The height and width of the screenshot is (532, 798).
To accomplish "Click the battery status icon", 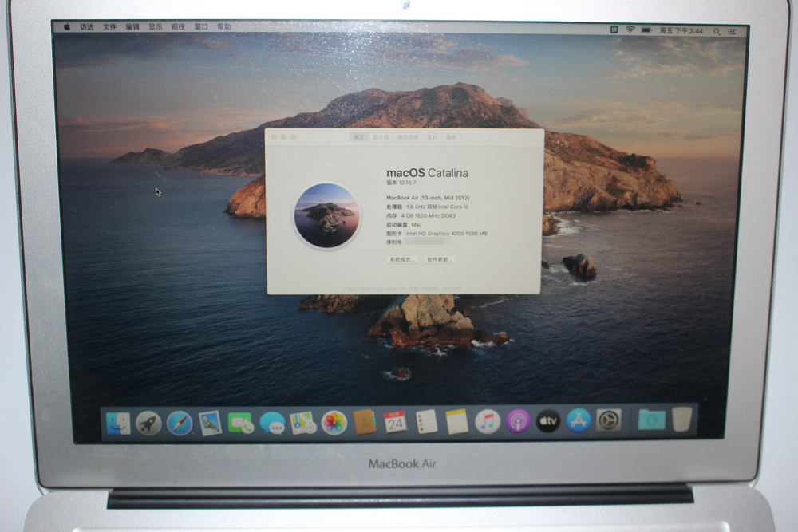I will pyautogui.click(x=646, y=30).
